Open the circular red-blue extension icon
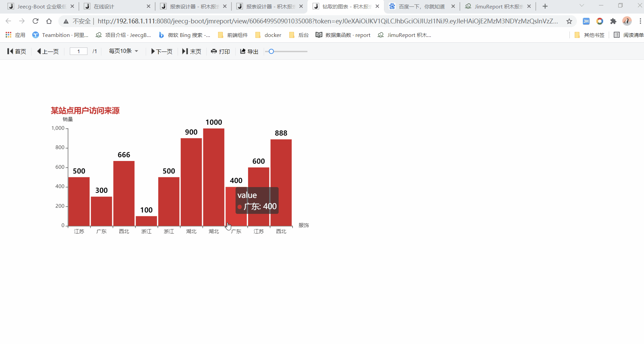The width and height of the screenshot is (644, 344). click(600, 21)
